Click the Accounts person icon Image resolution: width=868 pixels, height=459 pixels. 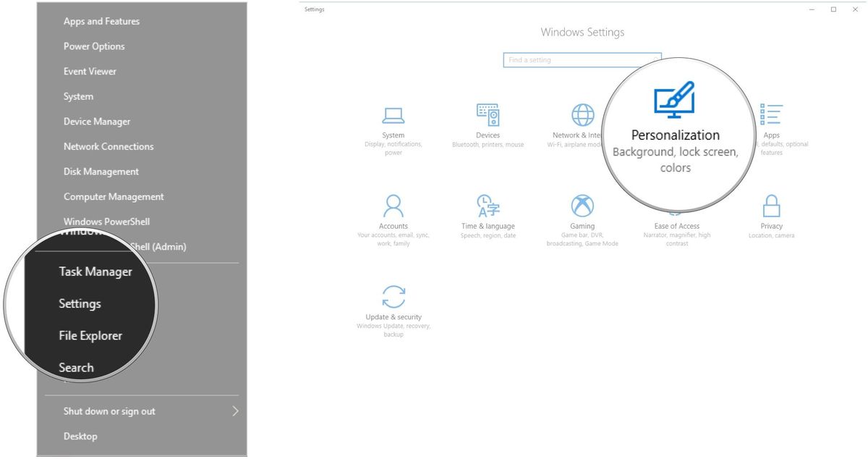tap(393, 206)
